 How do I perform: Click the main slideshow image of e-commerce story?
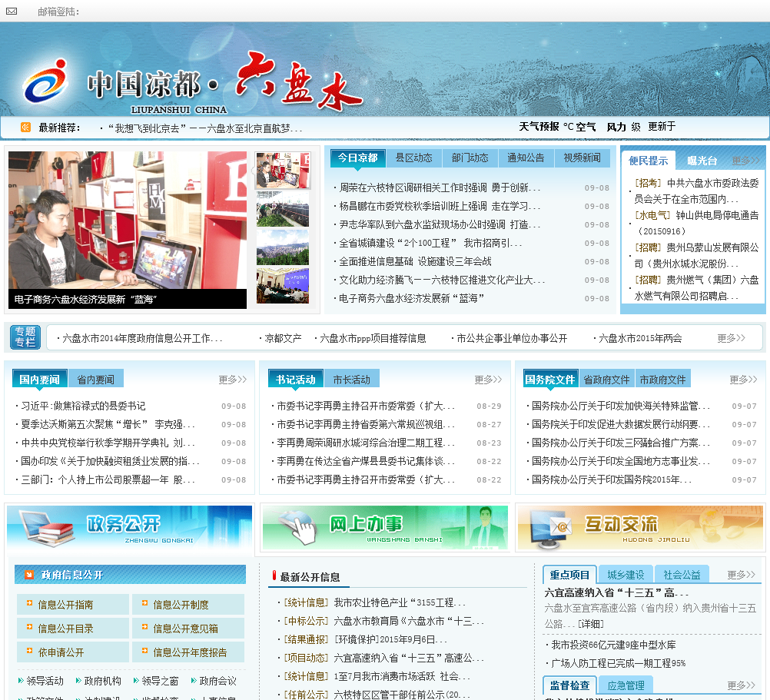[128, 220]
